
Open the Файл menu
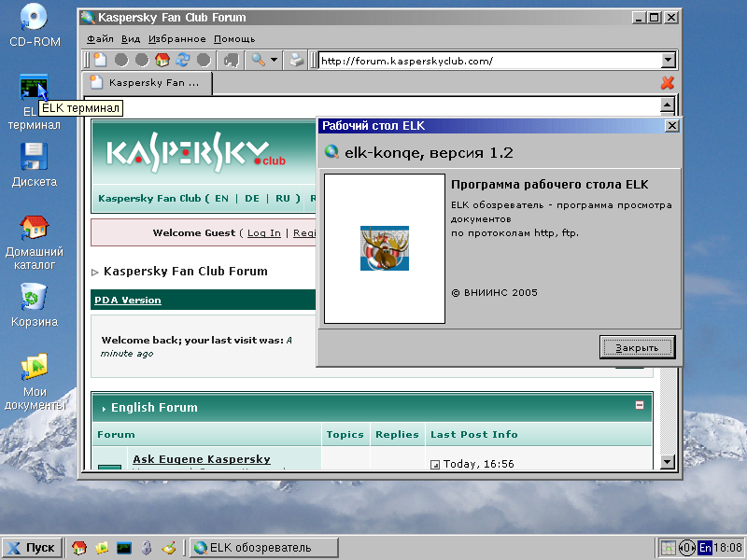point(100,39)
